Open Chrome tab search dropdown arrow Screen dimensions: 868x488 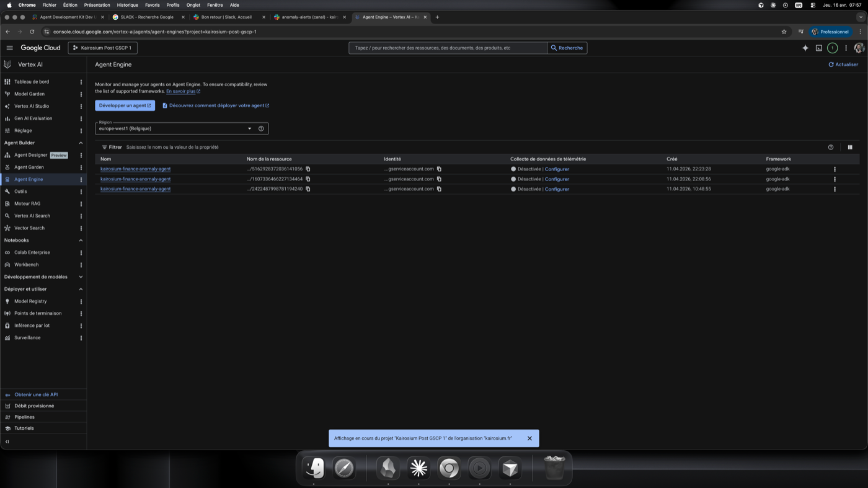tap(861, 17)
